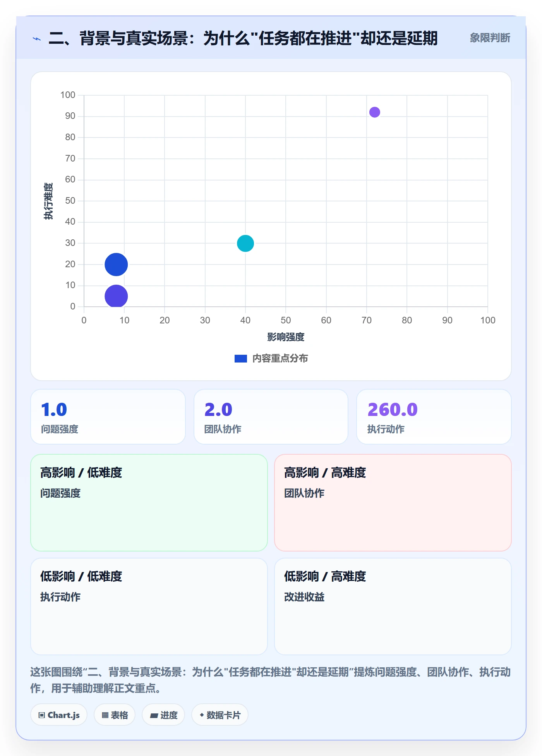Select the purple bubble near the top of the chart

[375, 112]
